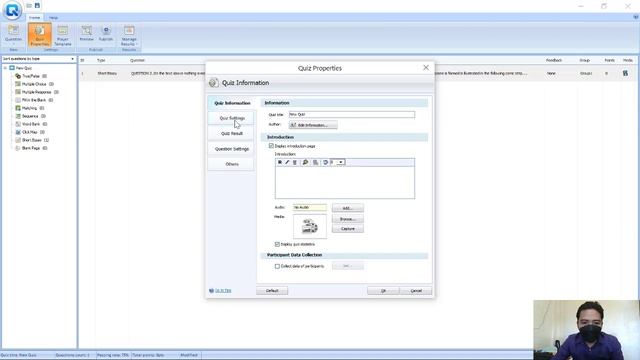This screenshot has height=360, width=640.
Task: Select True/False in question tree
Action: click(x=31, y=76)
